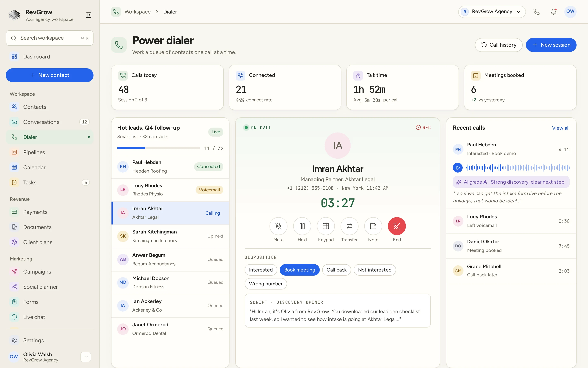Transfer the active call
This screenshot has height=368, width=588.
pyautogui.click(x=349, y=226)
